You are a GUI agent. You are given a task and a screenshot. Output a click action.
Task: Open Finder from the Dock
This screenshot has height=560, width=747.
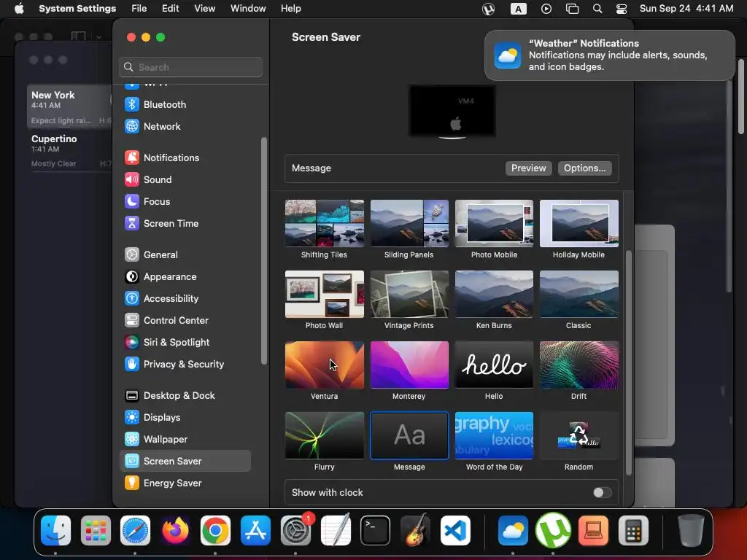55,530
